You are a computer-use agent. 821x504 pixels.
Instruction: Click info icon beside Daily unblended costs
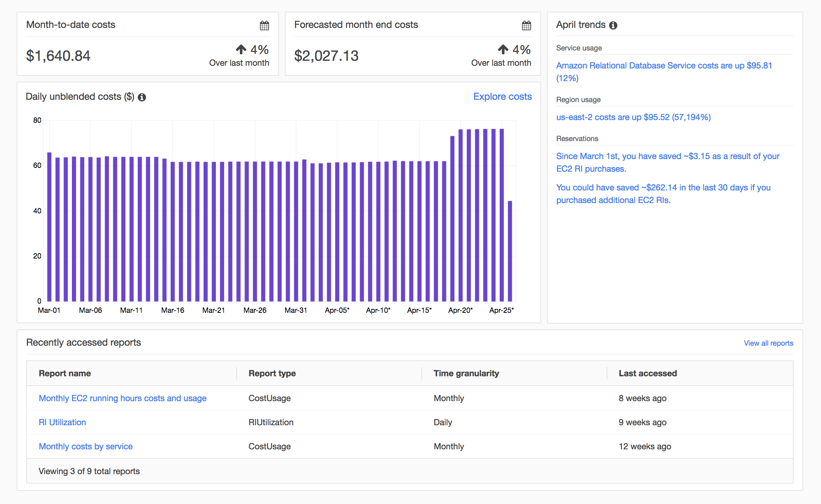pos(142,97)
